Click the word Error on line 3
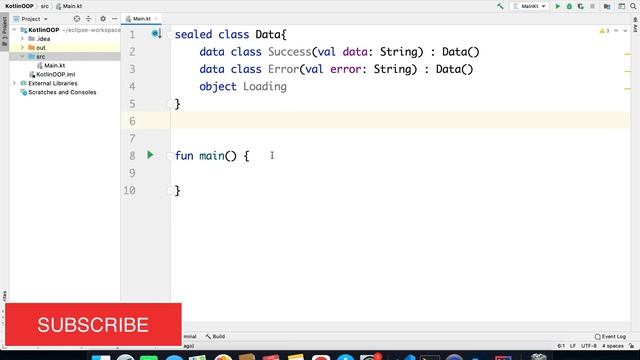Viewport: 640px width, 360px height. 283,69
